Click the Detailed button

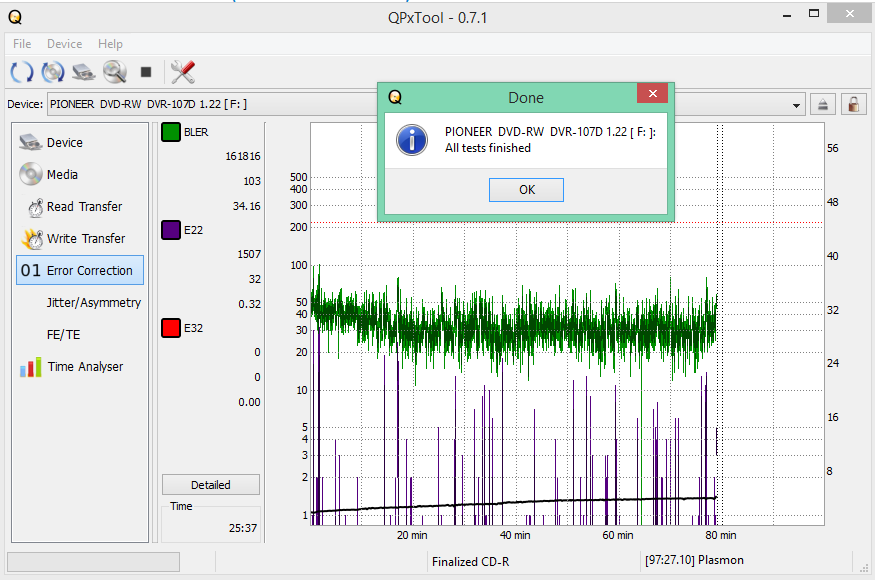[211, 485]
